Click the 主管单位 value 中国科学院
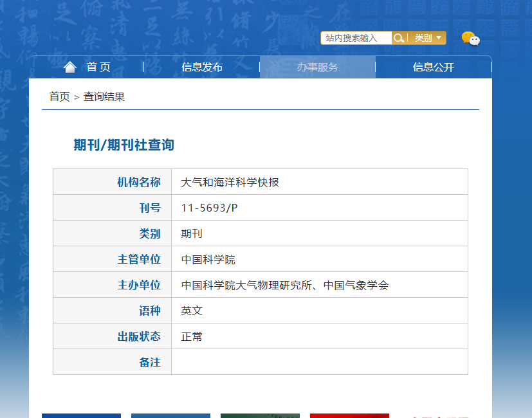 pos(208,260)
